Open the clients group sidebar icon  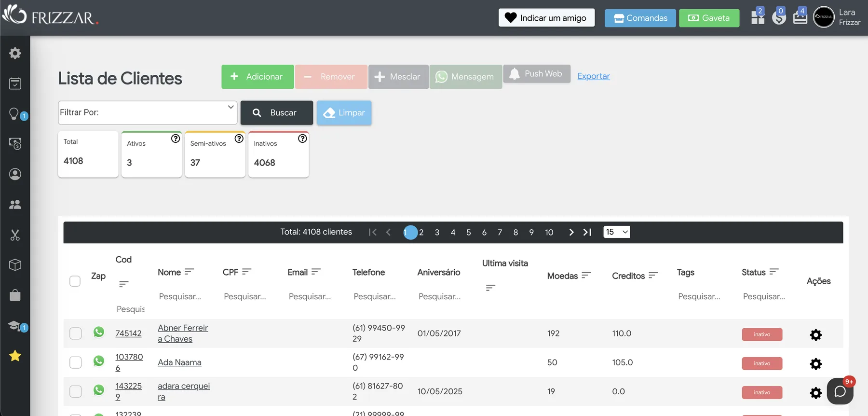click(15, 205)
